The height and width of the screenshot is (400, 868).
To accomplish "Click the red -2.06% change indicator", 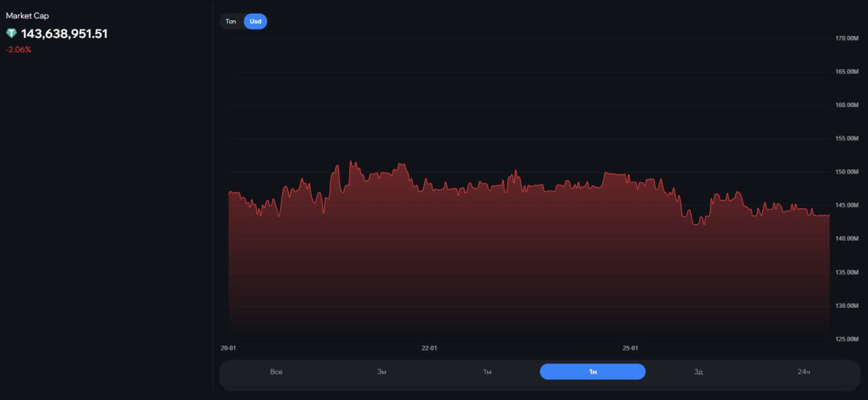I will pyautogui.click(x=19, y=49).
